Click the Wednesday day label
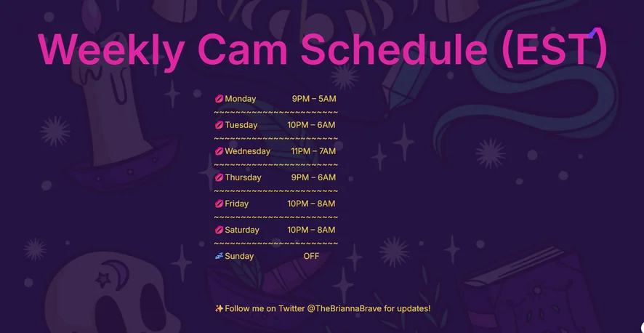This screenshot has width=644, height=333. (x=247, y=151)
